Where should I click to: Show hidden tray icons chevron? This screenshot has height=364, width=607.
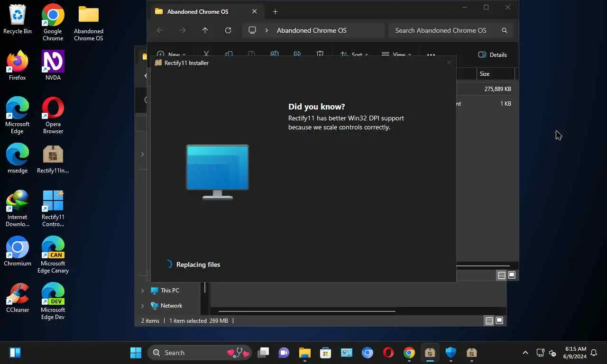tap(525, 353)
